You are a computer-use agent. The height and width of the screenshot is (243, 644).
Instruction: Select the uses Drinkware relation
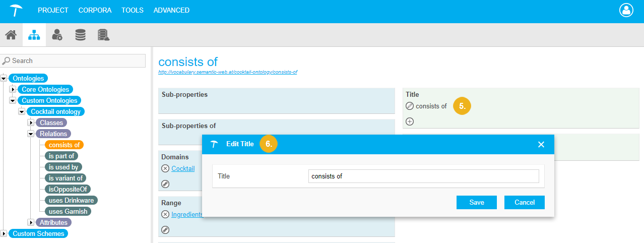pos(70,200)
